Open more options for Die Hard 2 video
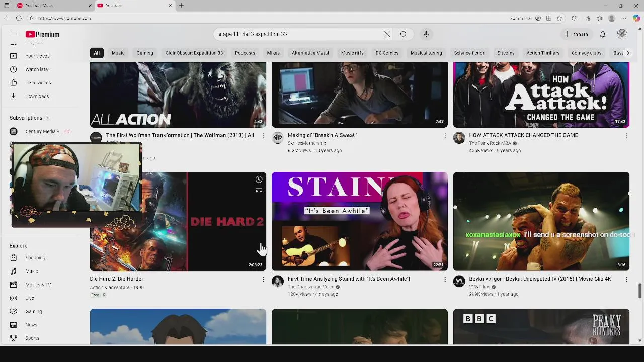This screenshot has width=644, height=362. pos(263,279)
